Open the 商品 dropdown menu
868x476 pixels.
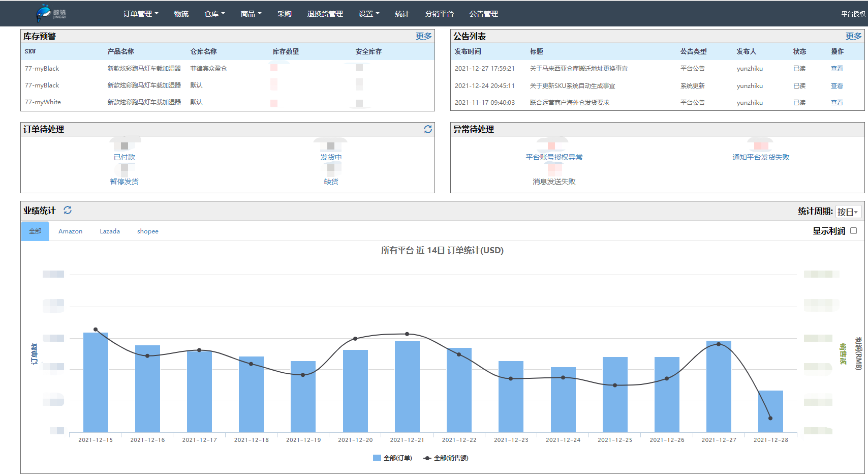pos(251,14)
